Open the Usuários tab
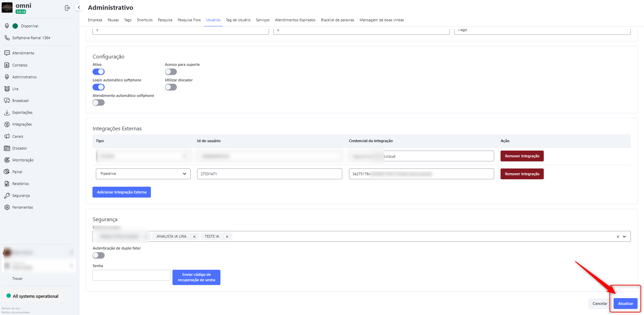 point(213,20)
